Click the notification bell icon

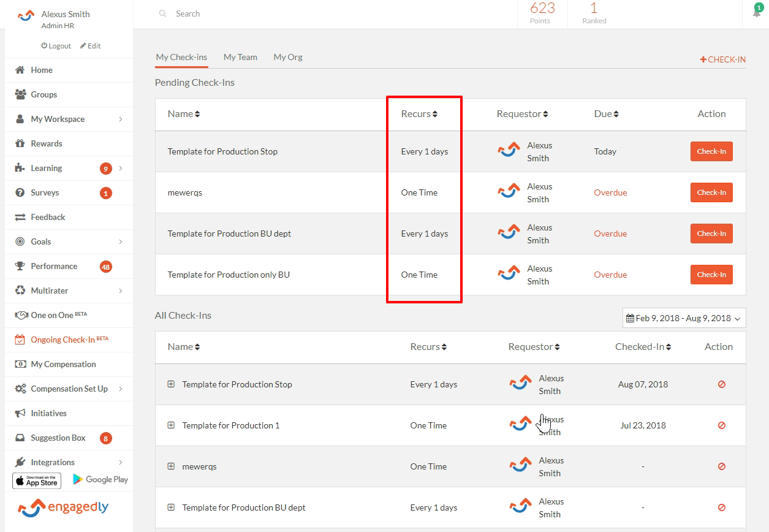[x=757, y=12]
